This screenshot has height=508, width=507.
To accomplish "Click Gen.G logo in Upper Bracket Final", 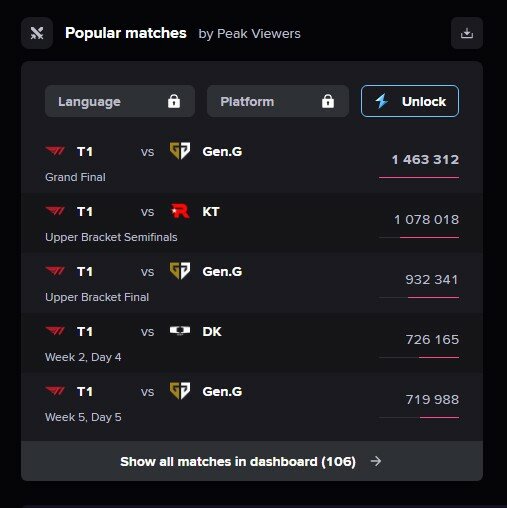I will coord(180,271).
